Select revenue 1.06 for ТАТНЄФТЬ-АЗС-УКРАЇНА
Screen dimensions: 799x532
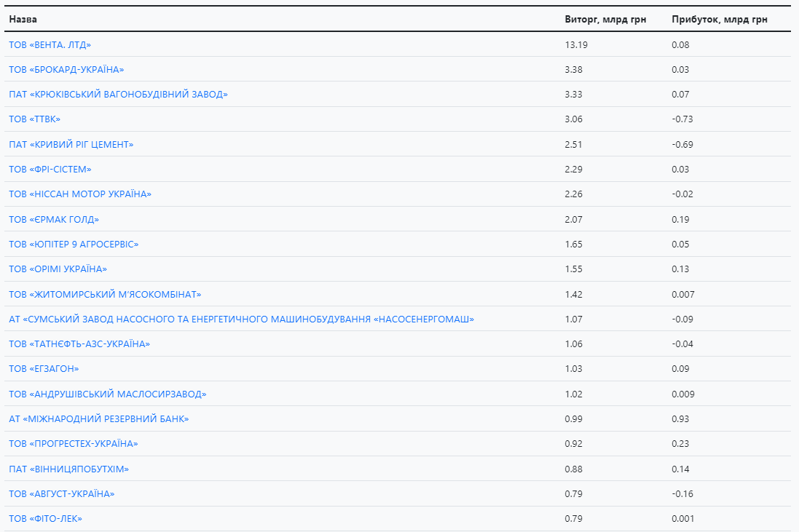574,344
